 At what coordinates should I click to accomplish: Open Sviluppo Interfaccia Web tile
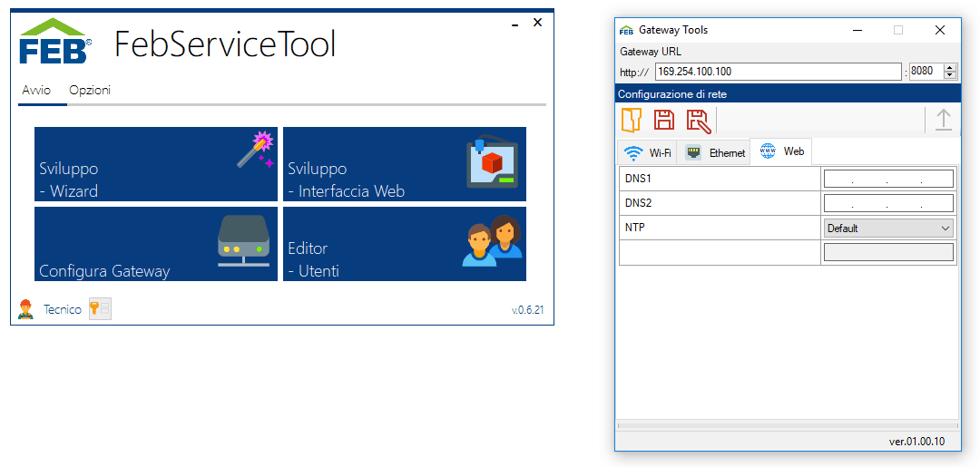click(404, 164)
